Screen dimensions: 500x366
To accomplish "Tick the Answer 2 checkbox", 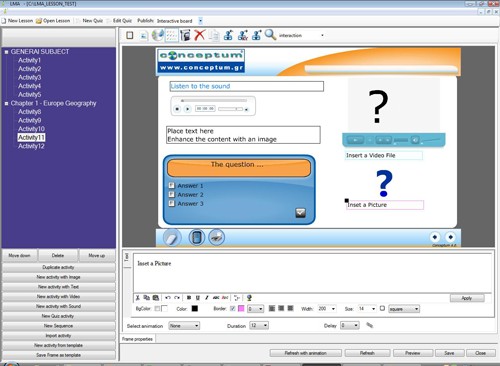I will [x=172, y=194].
